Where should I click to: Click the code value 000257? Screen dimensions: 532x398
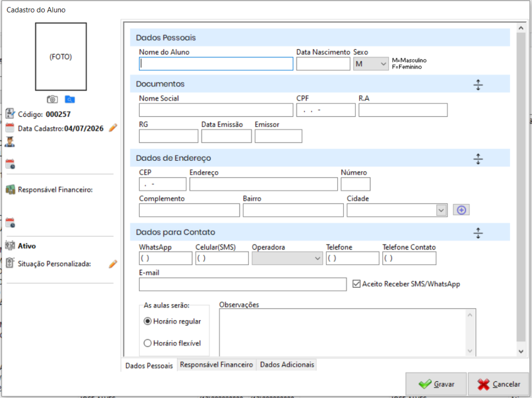point(58,114)
